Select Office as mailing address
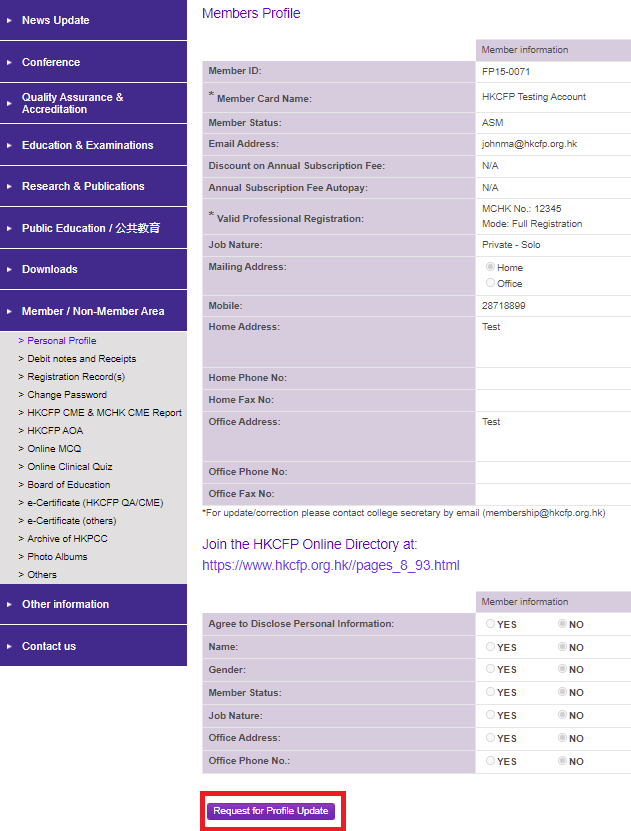631x831 pixels. (x=490, y=283)
